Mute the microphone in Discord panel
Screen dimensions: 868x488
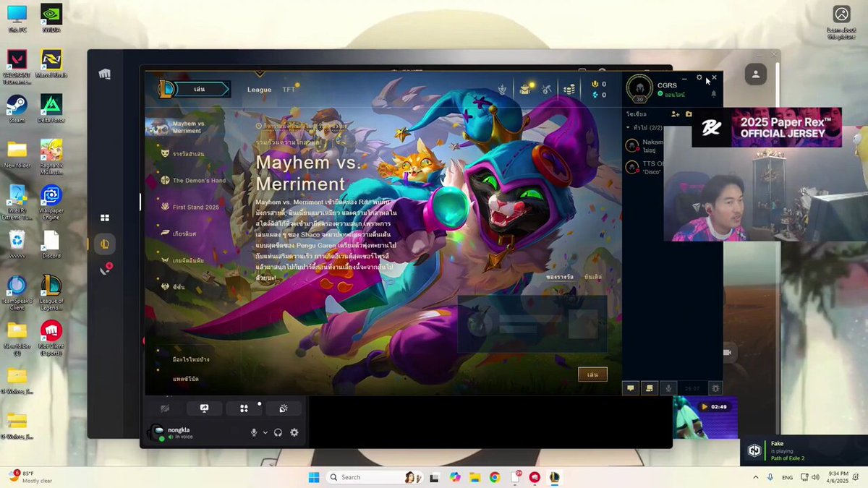tap(254, 432)
